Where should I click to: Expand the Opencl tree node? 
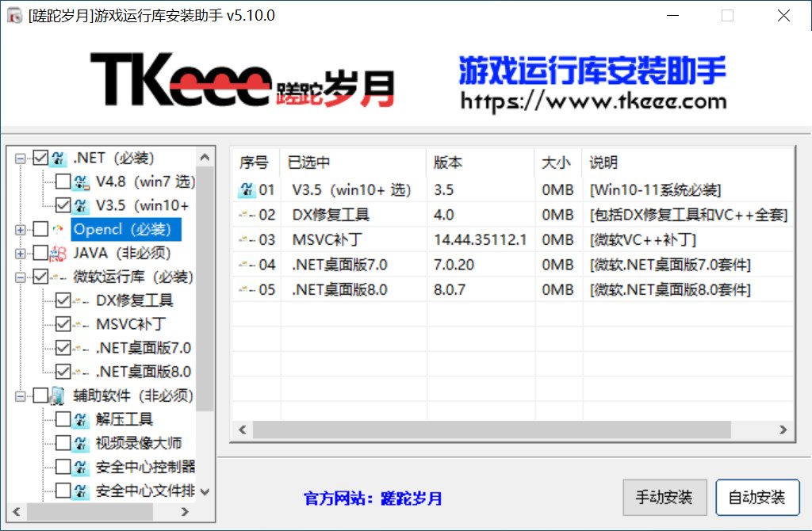coord(20,230)
